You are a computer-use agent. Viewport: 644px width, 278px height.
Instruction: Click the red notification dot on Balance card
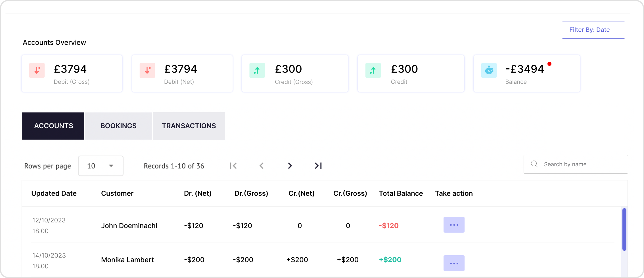[x=550, y=64]
